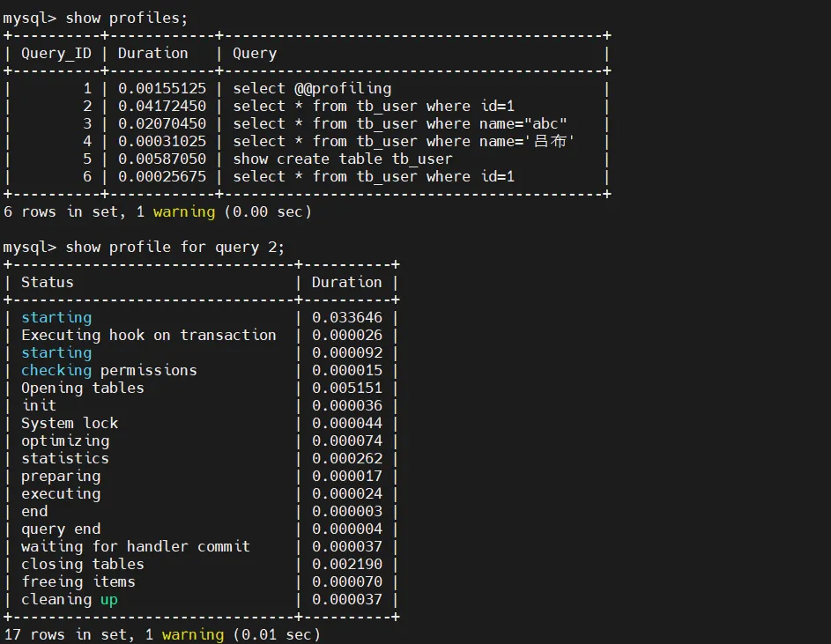This screenshot has height=644, width=831.
Task: Click the Status column header
Action: click(x=48, y=282)
